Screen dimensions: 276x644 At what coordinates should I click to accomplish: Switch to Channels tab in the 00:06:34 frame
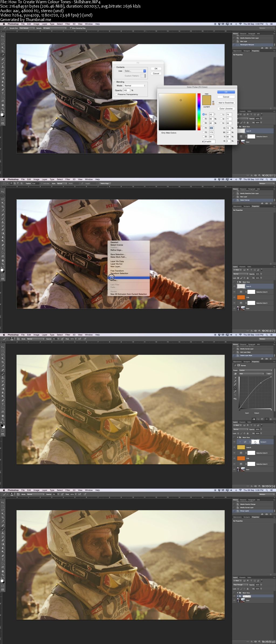[242, 422]
